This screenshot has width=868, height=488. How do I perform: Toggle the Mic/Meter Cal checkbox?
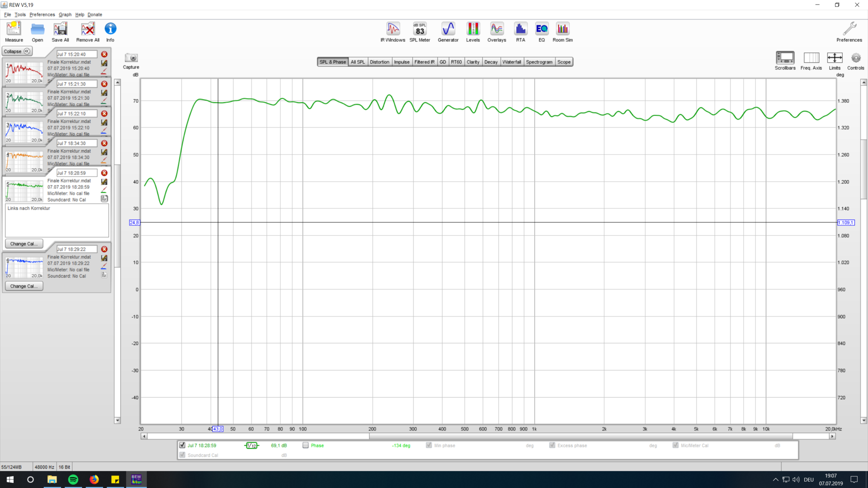click(675, 445)
